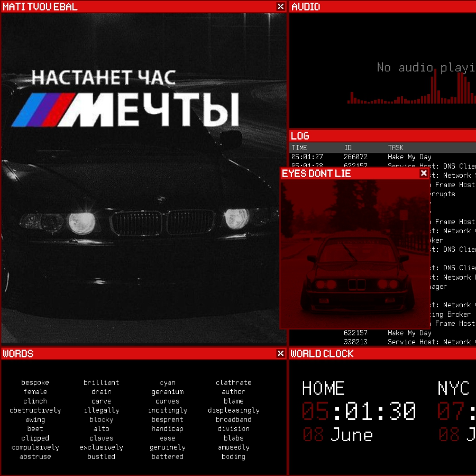Click the word blame

[234, 401]
